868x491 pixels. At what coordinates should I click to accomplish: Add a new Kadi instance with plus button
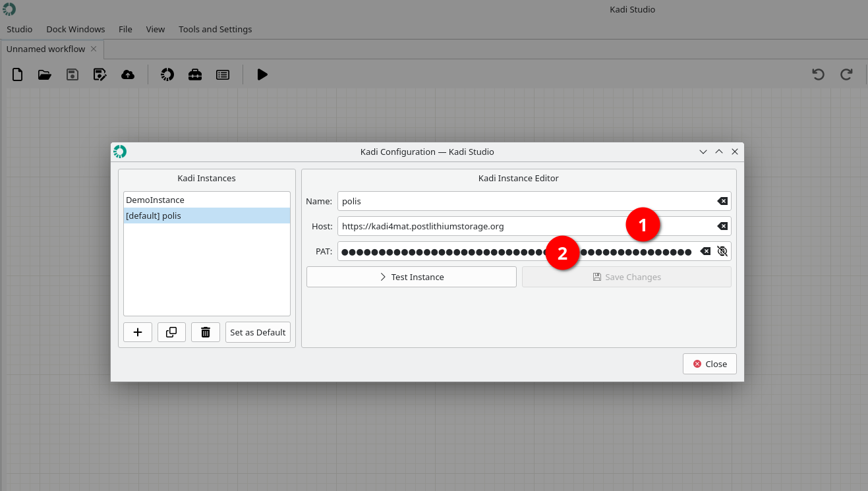tap(138, 332)
